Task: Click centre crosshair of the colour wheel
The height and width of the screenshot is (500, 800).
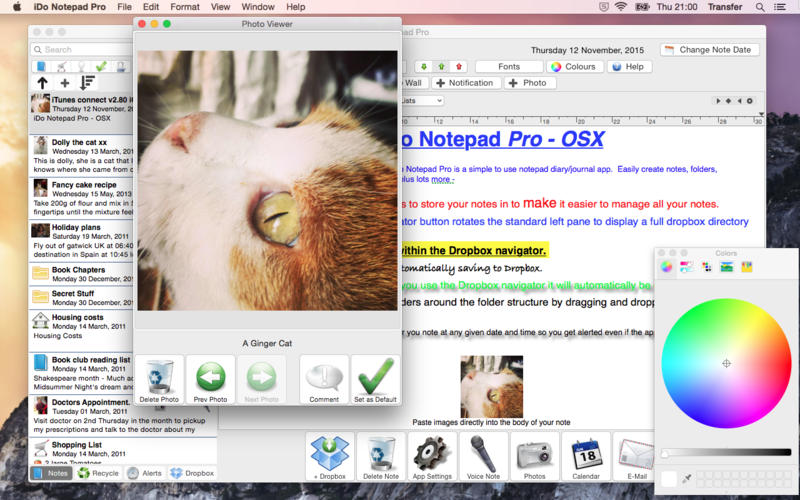Action: [x=727, y=363]
